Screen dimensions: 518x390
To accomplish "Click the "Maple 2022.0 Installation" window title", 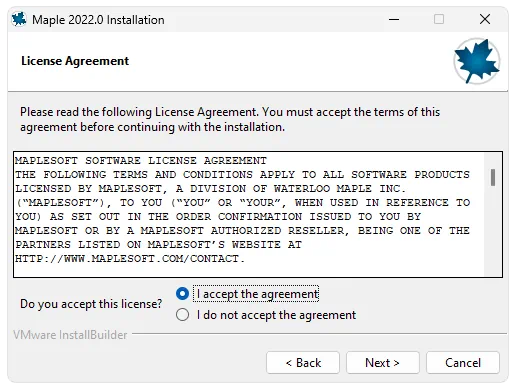I will (98, 20).
